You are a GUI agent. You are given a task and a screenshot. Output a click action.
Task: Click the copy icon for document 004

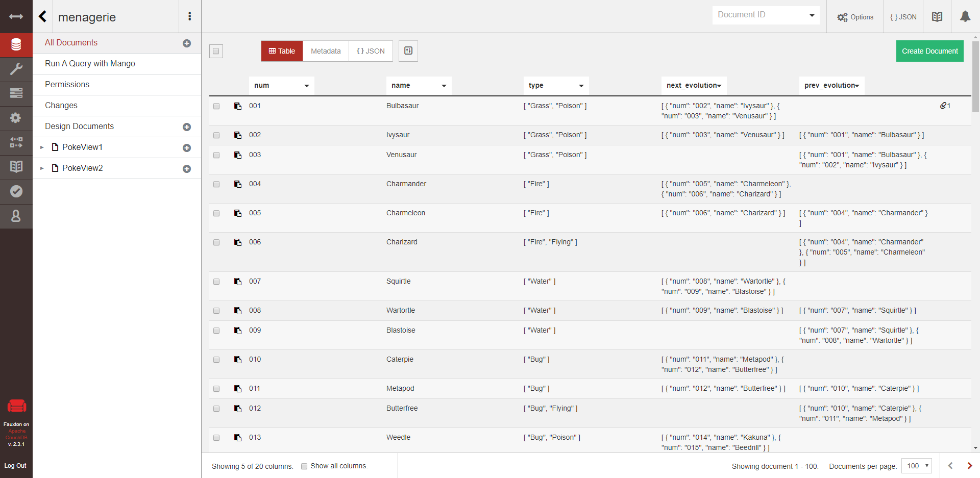point(238,184)
